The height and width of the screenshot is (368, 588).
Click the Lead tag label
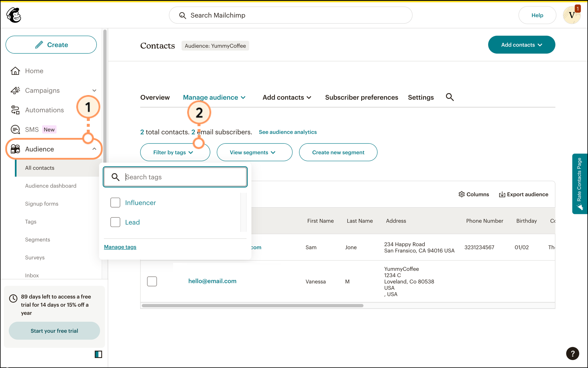pyautogui.click(x=132, y=222)
